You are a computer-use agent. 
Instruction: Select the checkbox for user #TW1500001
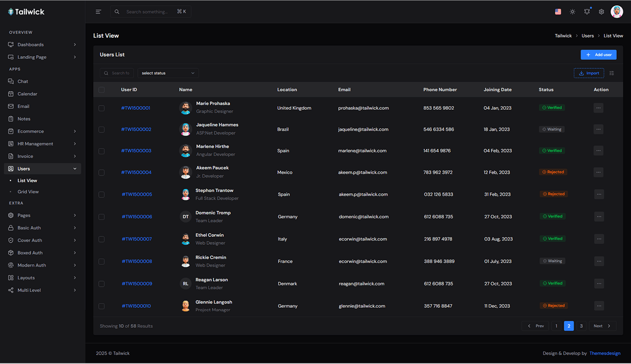coord(101,108)
